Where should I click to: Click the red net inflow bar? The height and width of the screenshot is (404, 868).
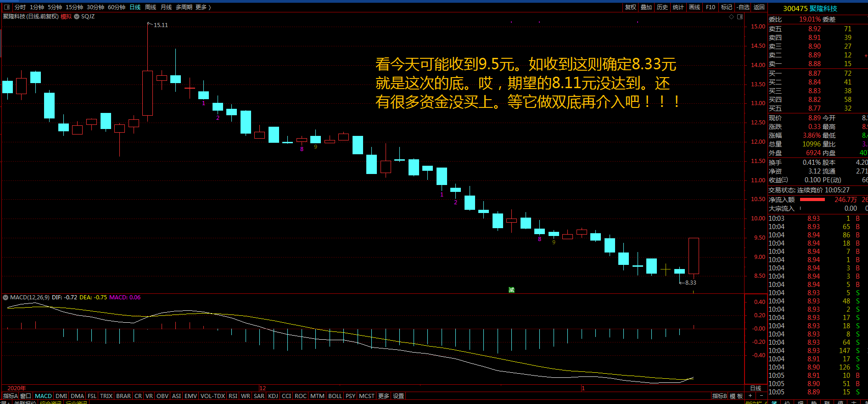coord(812,199)
